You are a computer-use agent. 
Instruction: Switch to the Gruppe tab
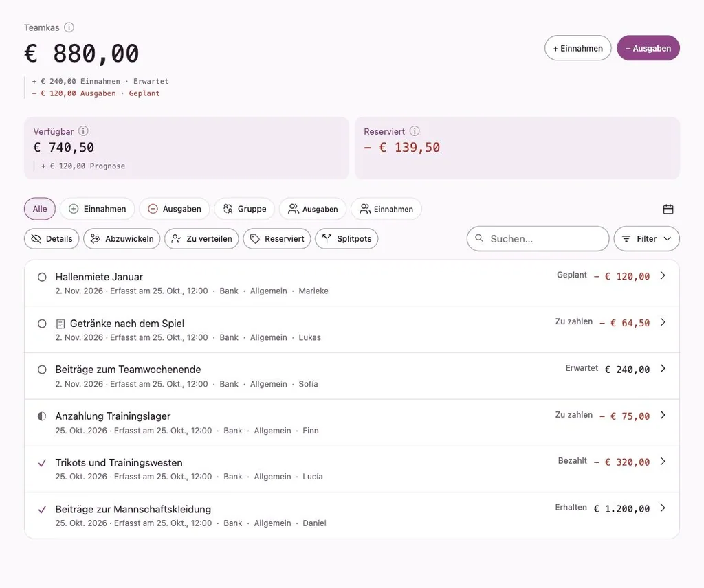245,209
